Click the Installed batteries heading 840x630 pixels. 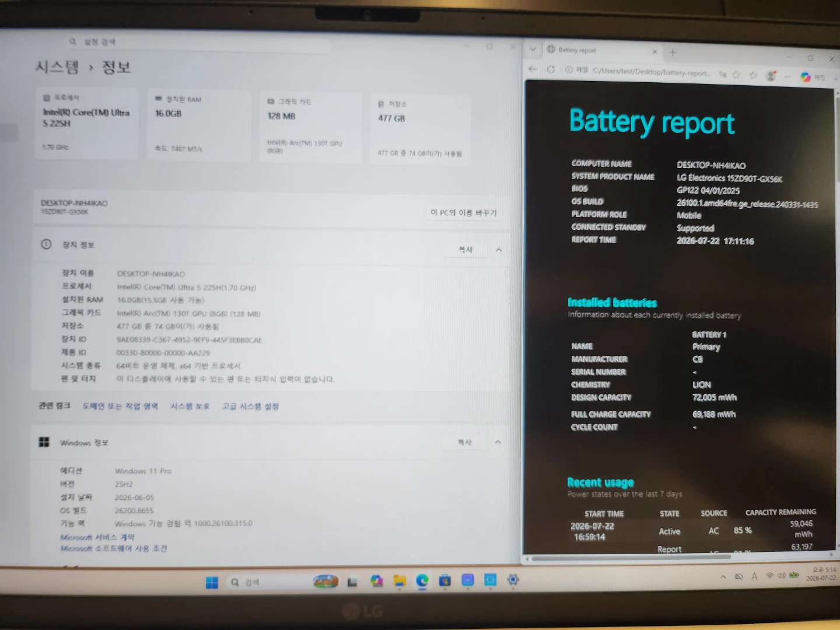[612, 302]
